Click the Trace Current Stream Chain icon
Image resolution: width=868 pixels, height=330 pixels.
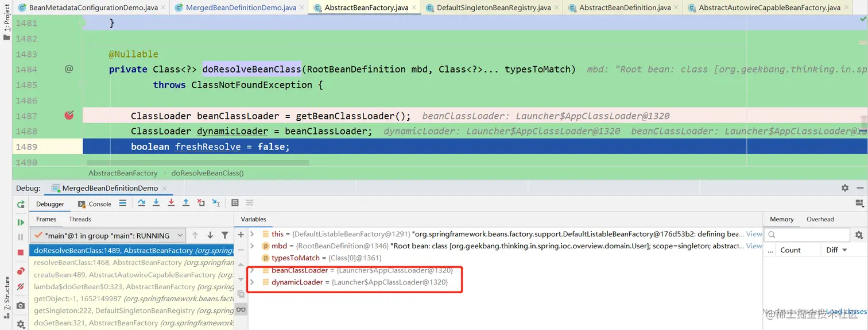(x=250, y=203)
